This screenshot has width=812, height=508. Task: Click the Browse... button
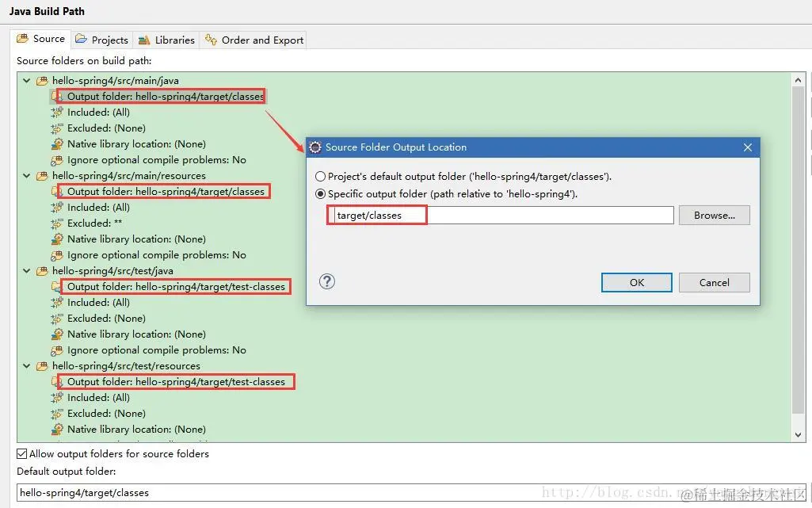(x=714, y=216)
